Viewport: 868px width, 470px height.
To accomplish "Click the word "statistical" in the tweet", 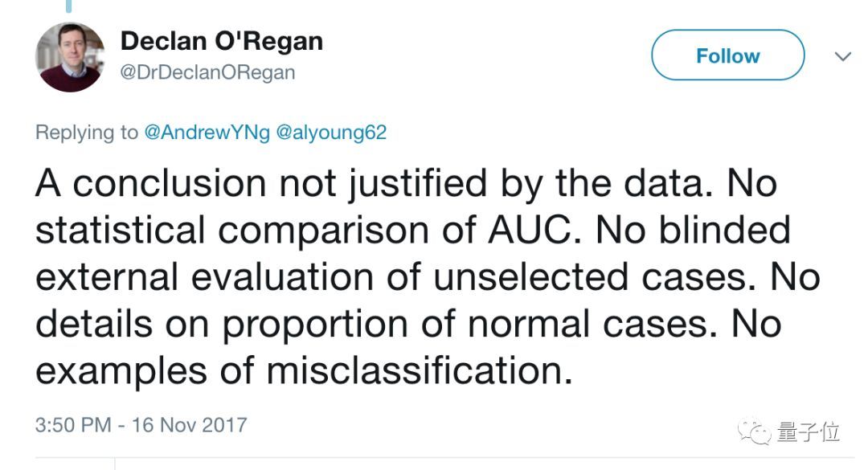I will click(x=121, y=231).
